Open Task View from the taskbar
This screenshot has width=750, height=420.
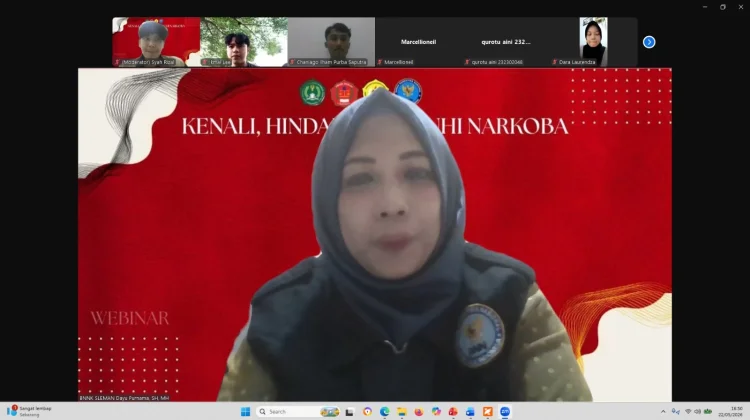[x=350, y=412]
